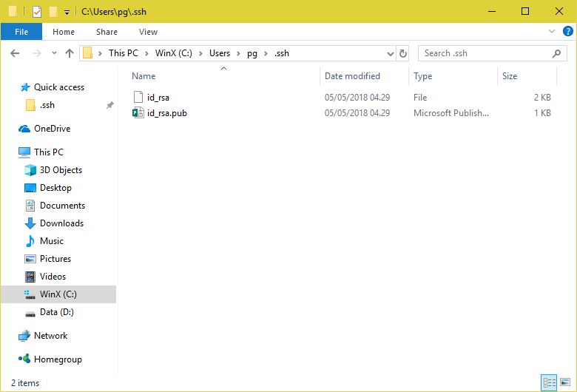Click the Music note icon
The image size is (577, 392).
[x=30, y=240]
